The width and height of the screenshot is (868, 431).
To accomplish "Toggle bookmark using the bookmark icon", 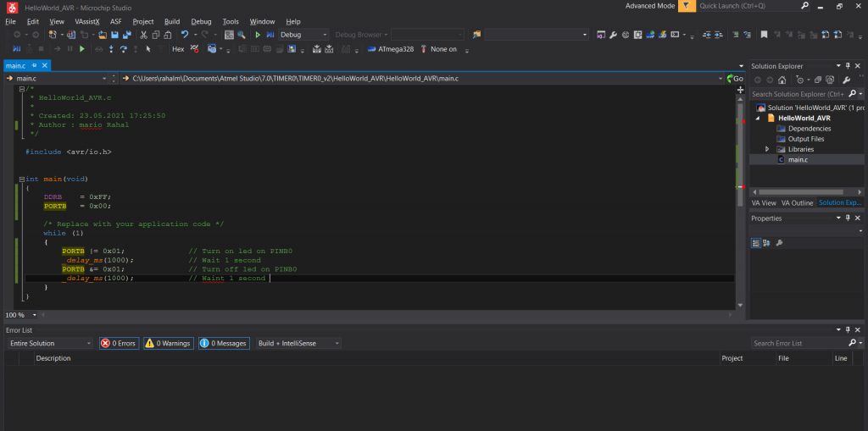I will pyautogui.click(x=764, y=35).
